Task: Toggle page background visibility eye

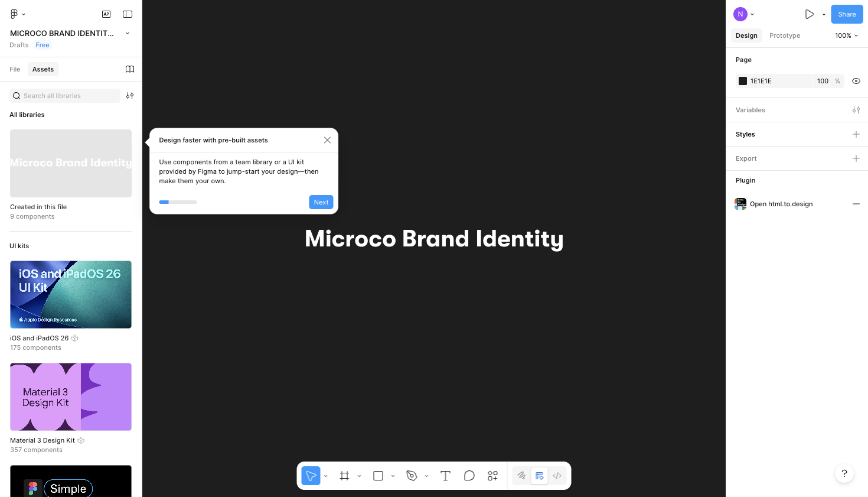Action: [x=856, y=81]
